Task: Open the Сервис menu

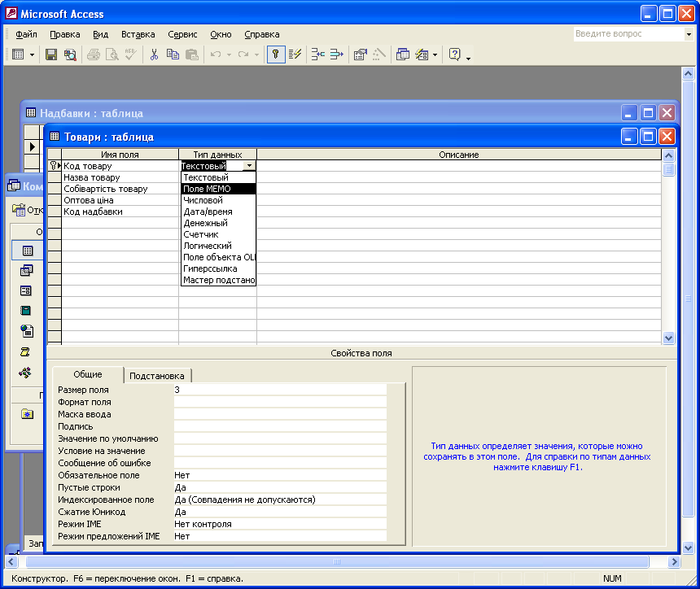Action: pyautogui.click(x=182, y=34)
